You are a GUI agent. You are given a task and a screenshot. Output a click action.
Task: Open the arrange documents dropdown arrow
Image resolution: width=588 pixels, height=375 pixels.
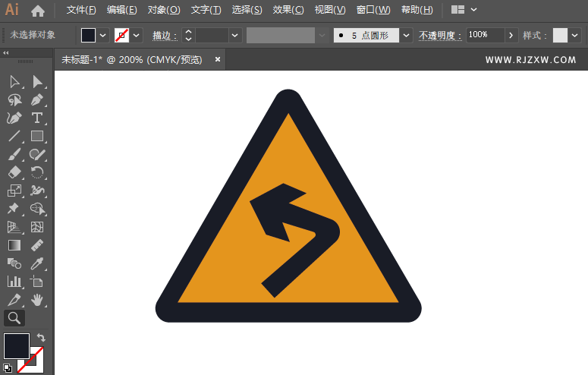(474, 10)
